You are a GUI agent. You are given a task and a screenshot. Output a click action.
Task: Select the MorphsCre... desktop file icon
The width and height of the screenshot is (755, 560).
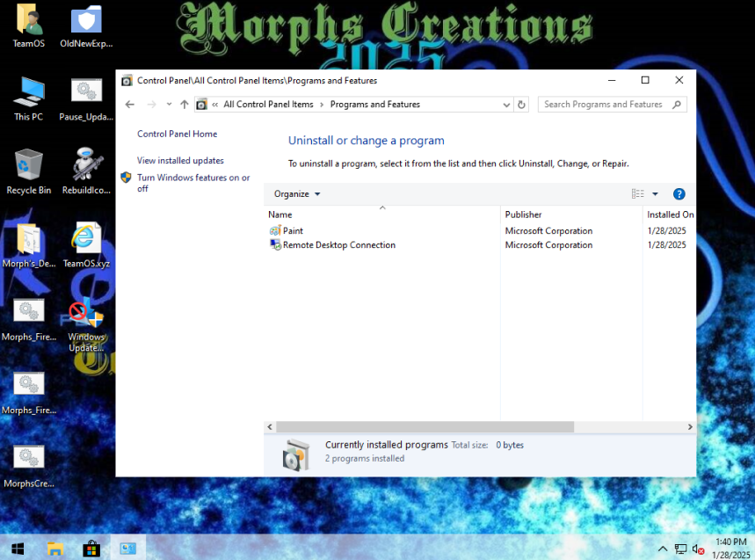tap(29, 466)
